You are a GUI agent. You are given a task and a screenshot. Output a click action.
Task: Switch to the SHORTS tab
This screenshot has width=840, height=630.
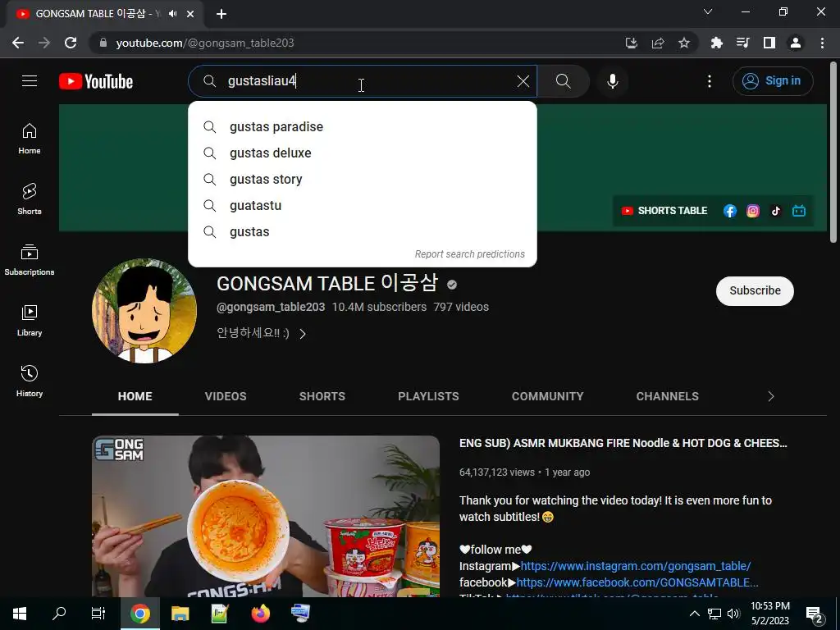click(x=322, y=396)
